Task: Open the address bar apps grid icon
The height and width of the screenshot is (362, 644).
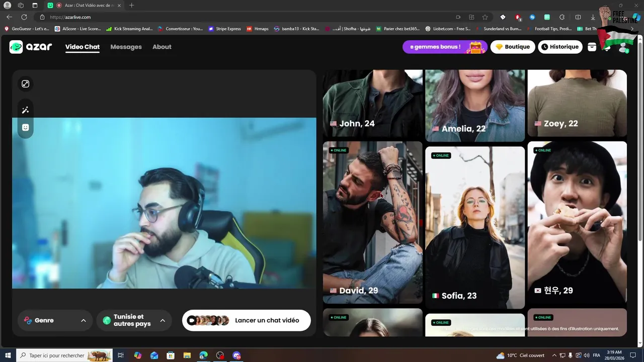Action: click(471, 17)
